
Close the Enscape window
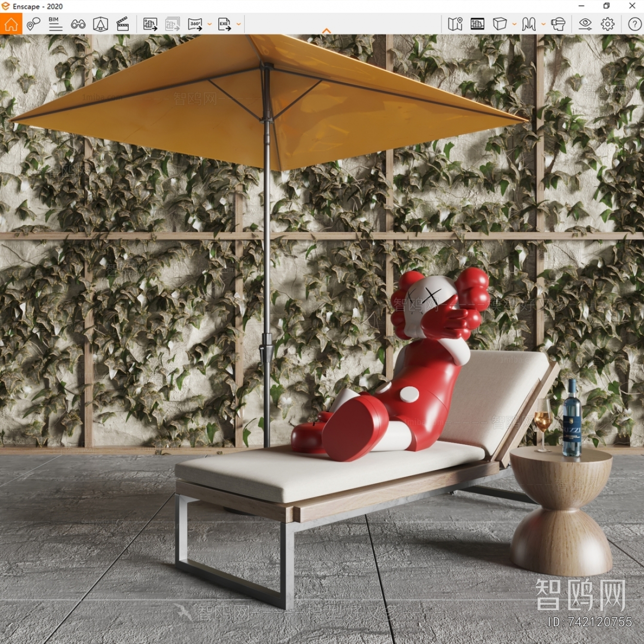632,6
